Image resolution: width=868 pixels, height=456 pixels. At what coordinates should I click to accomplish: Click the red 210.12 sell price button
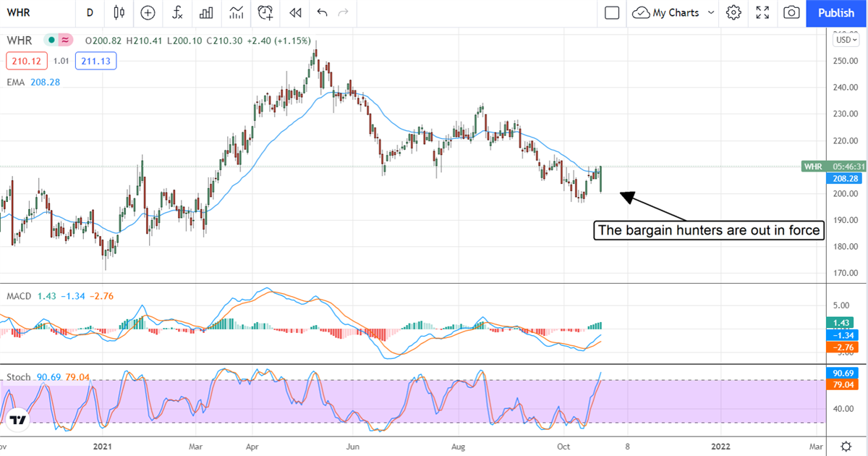(x=27, y=62)
